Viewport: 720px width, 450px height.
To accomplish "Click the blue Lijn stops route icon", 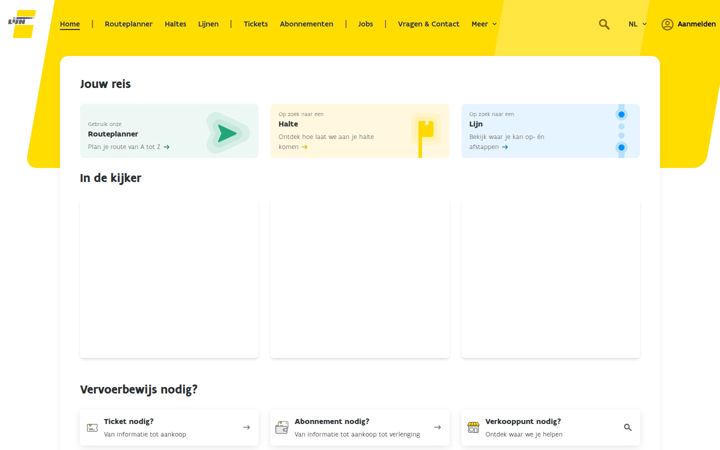I will pos(621,131).
